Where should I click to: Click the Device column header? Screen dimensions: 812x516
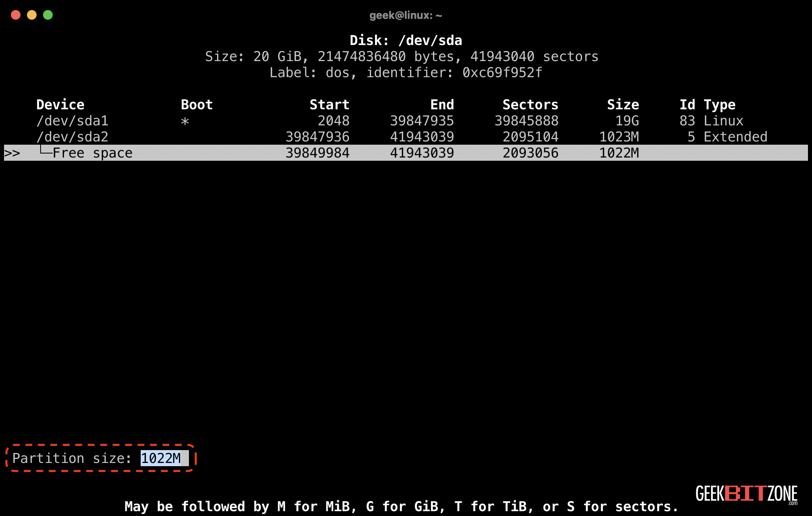point(60,104)
